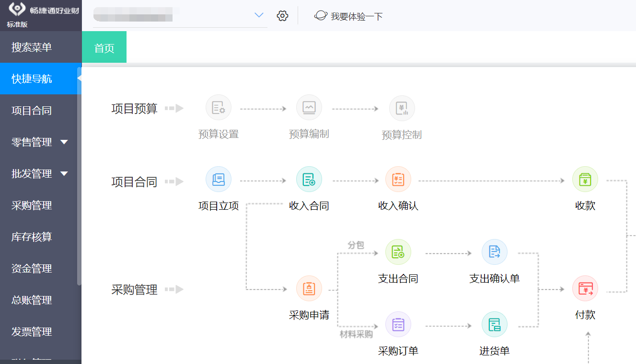Select 快捷导航 in the sidebar
This screenshot has width=636, height=364.
41,79
